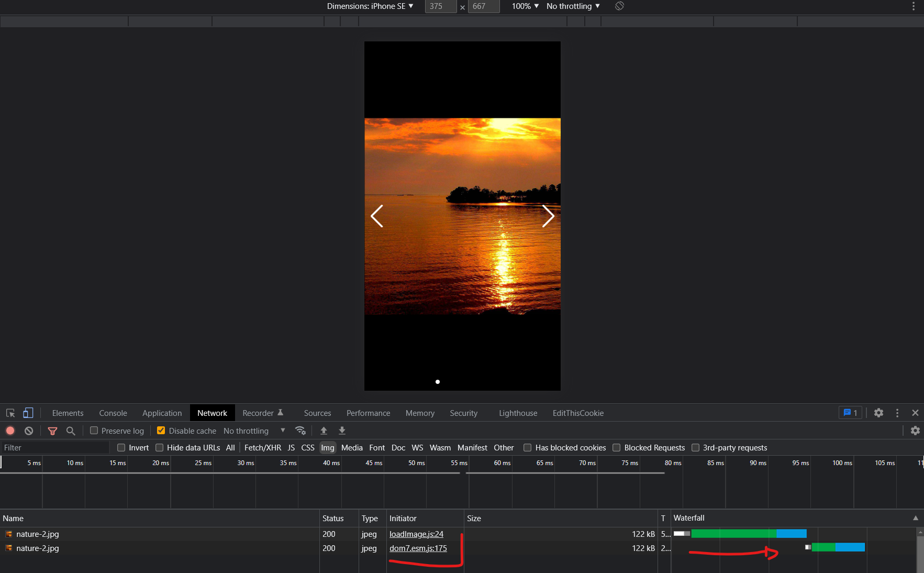
Task: Export HAR file from Network panel
Action: tap(342, 431)
